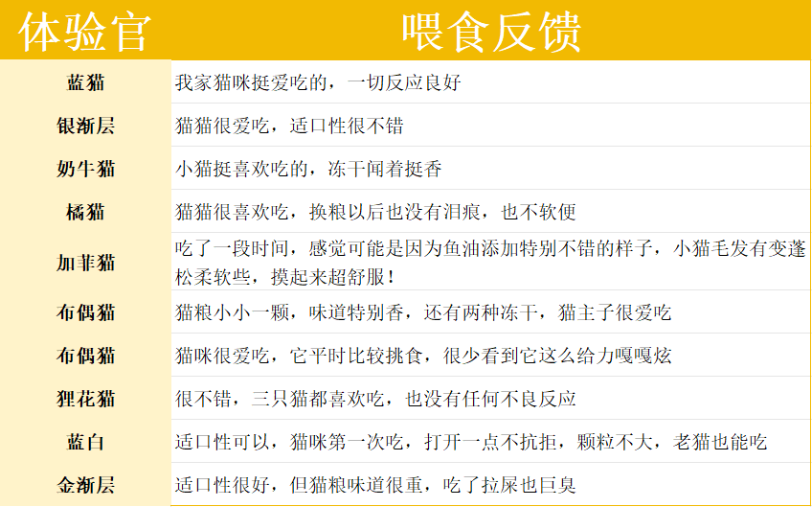
Task: Select the feedback starting with 猫粮小小一颗
Action: click(x=423, y=312)
